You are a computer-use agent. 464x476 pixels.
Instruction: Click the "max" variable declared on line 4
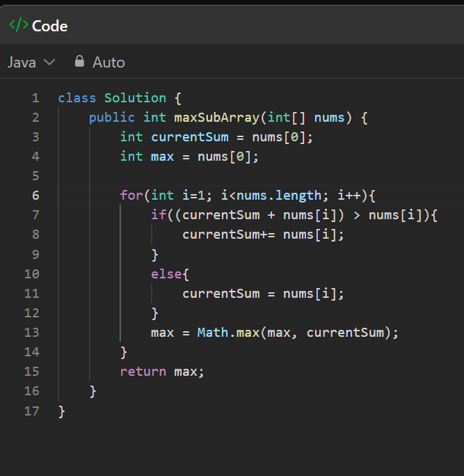click(x=162, y=157)
